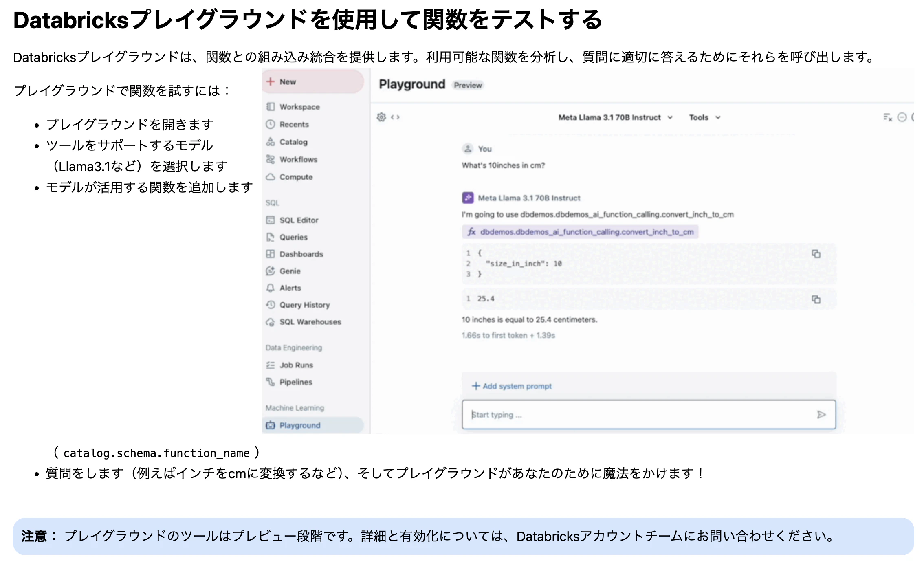The height and width of the screenshot is (563, 924).
Task: Click the Preview badge beside Playground
Action: 468,85
